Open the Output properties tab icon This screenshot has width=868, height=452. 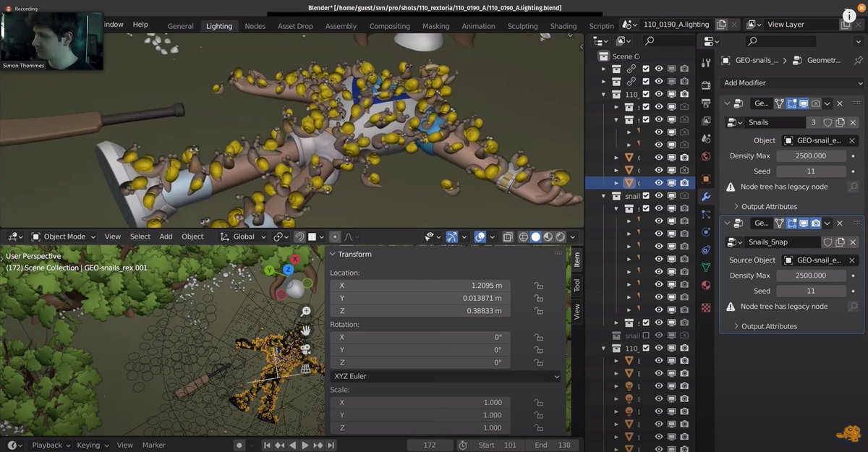[x=706, y=103]
